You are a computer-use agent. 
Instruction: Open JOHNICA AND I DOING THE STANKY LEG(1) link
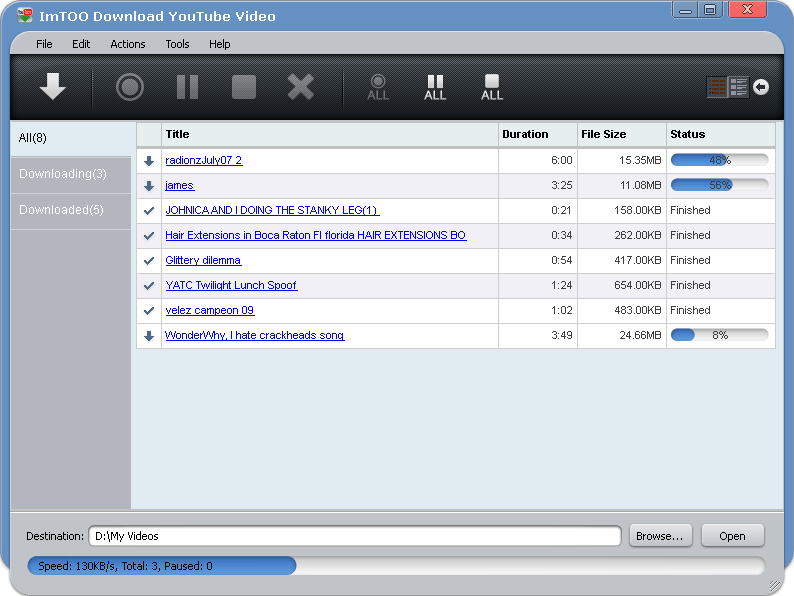[272, 210]
